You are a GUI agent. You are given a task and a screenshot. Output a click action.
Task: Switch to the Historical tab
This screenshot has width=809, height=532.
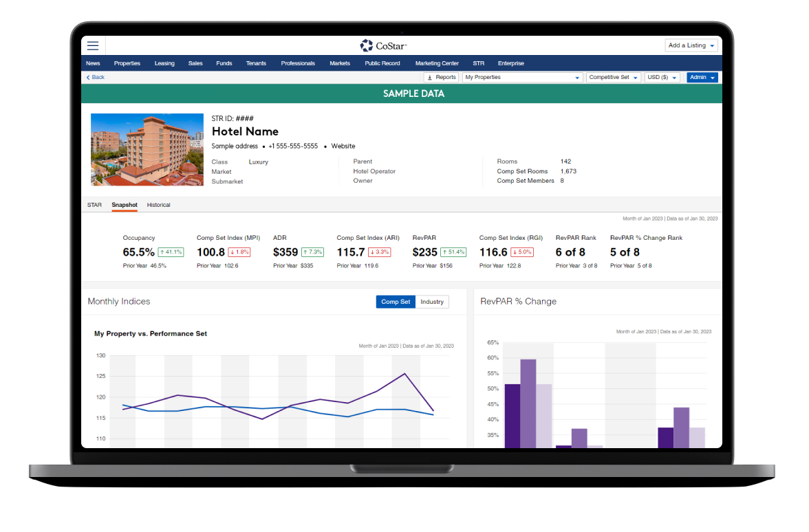158,205
